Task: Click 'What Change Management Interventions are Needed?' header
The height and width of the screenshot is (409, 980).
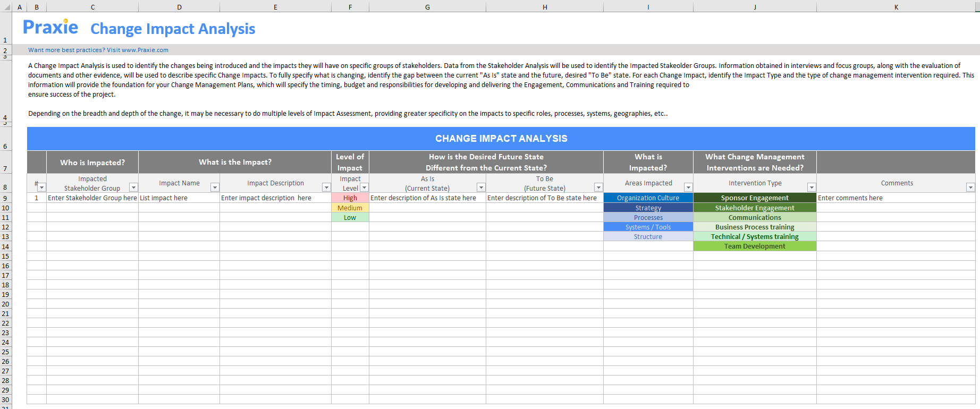Action: 755,162
